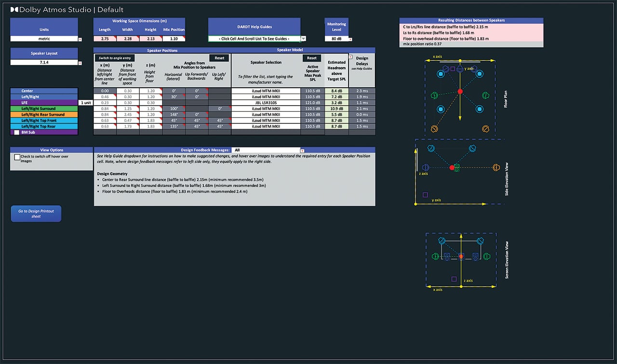The width and height of the screenshot is (617, 364).
Task: Click the small expander beside Design Delays
Action: 350,57
